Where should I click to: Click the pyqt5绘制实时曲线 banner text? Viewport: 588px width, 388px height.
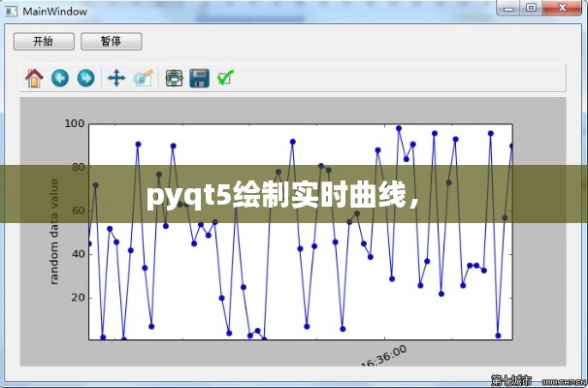click(282, 195)
